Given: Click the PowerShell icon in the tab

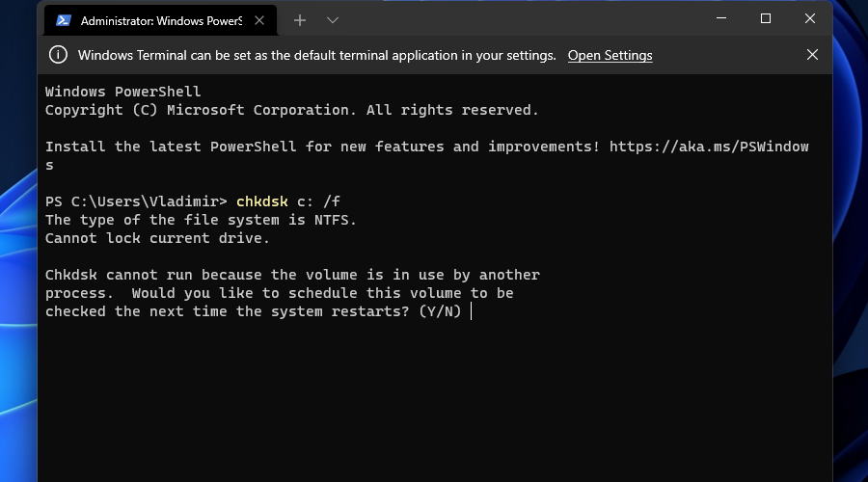Looking at the screenshot, I should [x=63, y=21].
